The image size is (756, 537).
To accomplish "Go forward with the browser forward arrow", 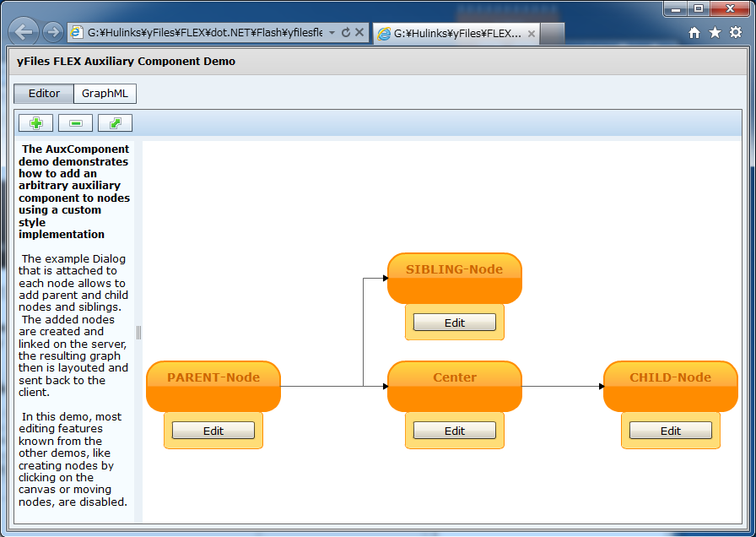I will 52,32.
